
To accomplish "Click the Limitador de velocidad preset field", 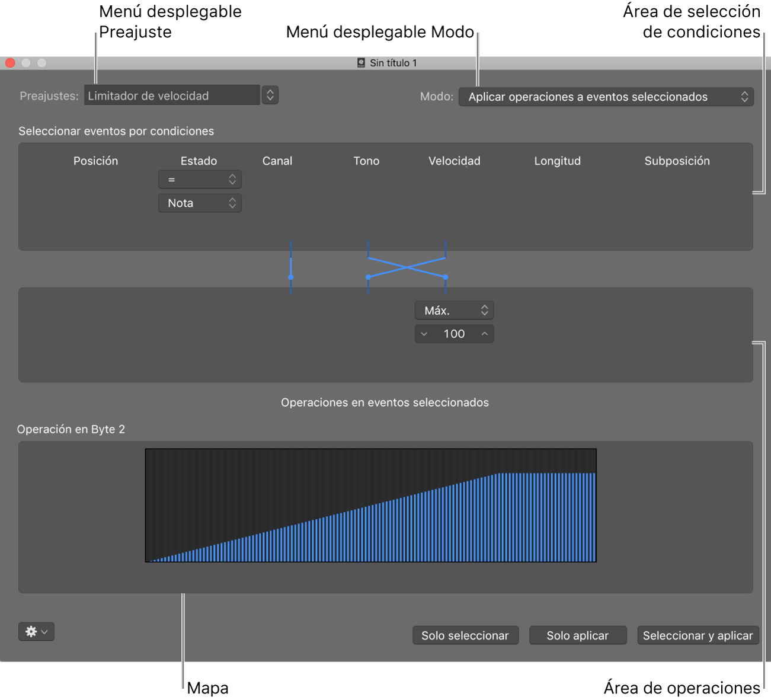I will tap(172, 95).
